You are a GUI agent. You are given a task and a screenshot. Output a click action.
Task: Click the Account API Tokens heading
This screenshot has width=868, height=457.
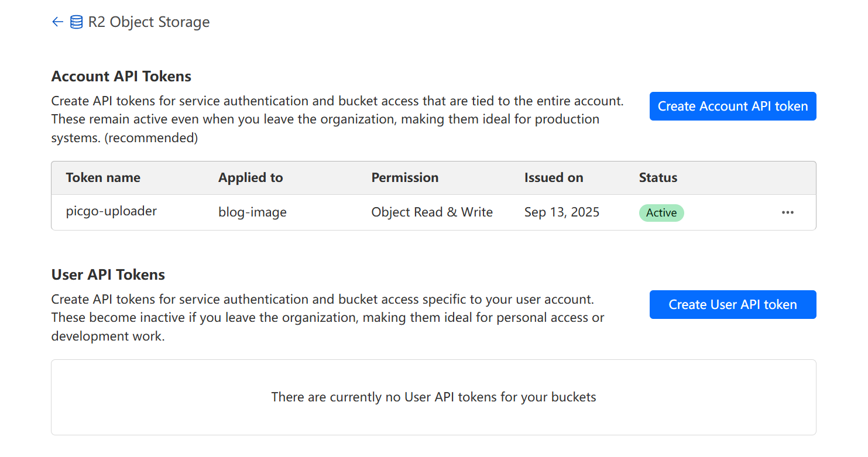pyautogui.click(x=121, y=77)
